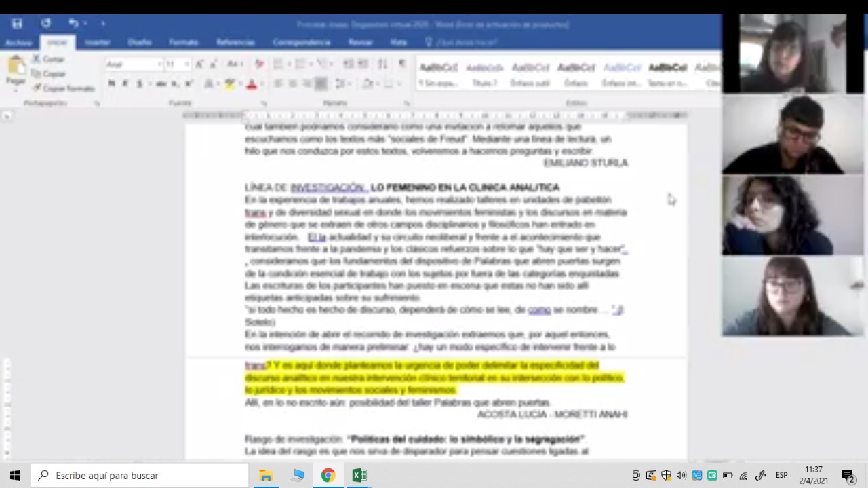Open Excel from the taskbar
The height and width of the screenshot is (488, 868).
pyautogui.click(x=359, y=475)
